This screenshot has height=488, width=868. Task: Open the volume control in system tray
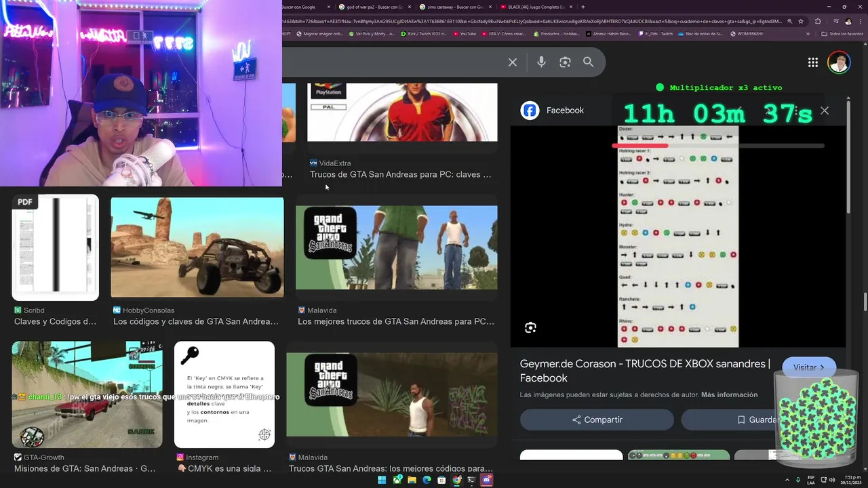coord(832,480)
